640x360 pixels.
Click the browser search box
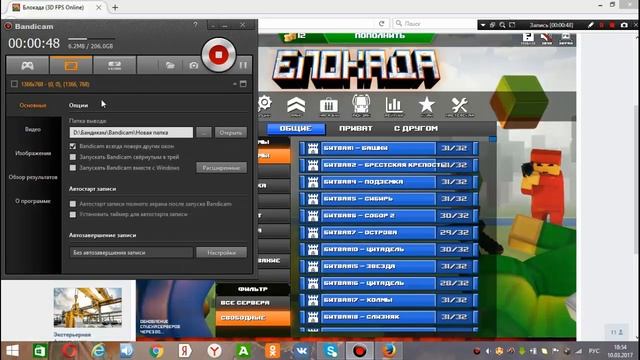pyautogui.click(x=434, y=24)
